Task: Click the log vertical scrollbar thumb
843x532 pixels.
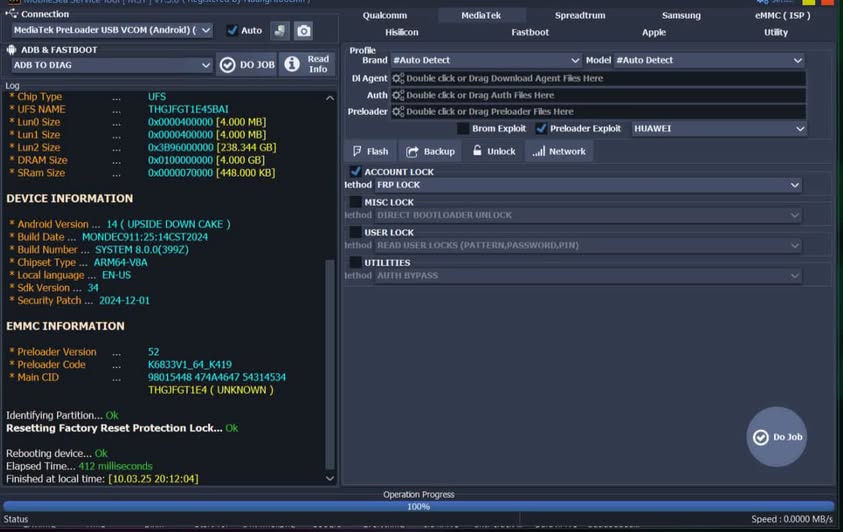Action: pyautogui.click(x=330, y=364)
